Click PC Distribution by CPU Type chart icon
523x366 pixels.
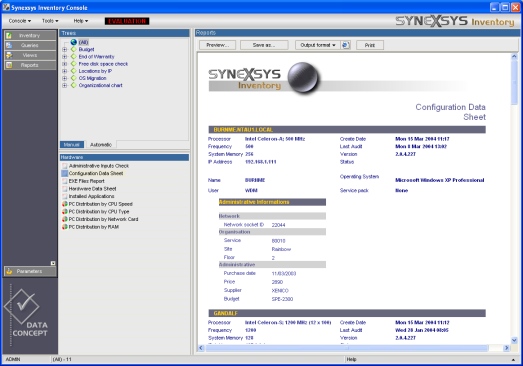[65, 212]
